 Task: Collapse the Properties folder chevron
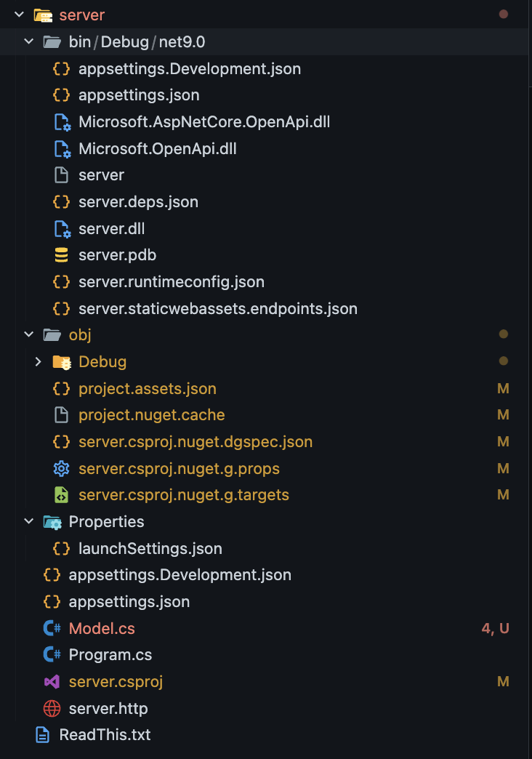point(29,521)
